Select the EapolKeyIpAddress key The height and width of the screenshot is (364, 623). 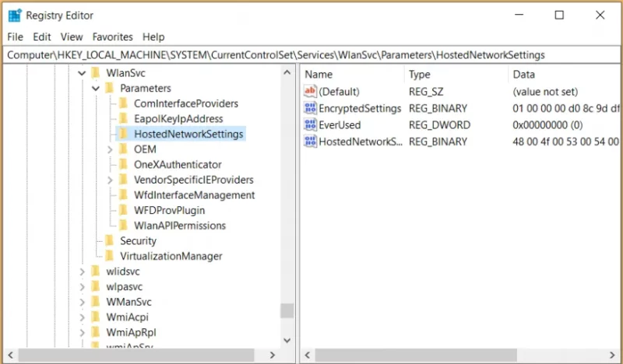[x=178, y=119]
